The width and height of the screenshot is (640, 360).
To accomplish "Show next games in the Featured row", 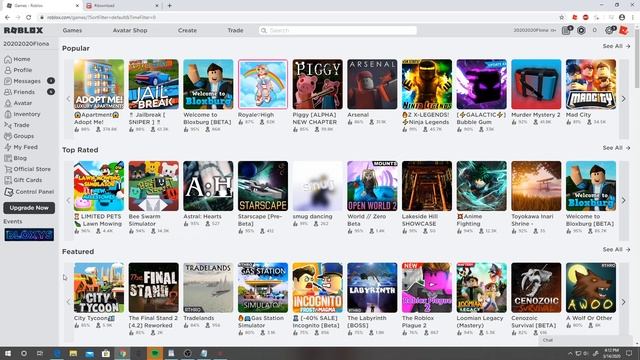I will 623,302.
